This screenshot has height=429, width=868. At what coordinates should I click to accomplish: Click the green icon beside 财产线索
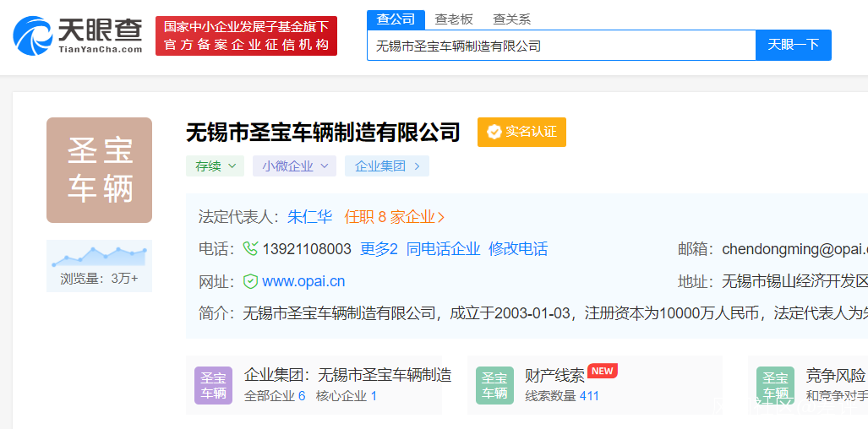(x=494, y=385)
